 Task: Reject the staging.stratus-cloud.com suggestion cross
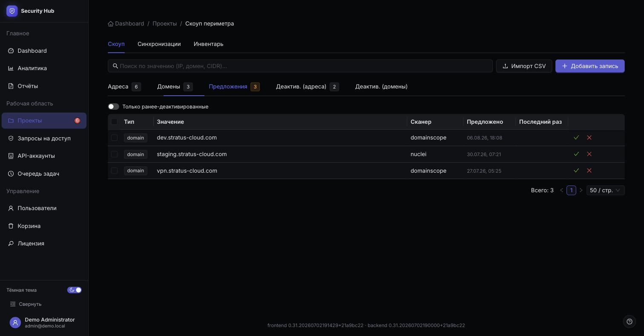point(589,154)
